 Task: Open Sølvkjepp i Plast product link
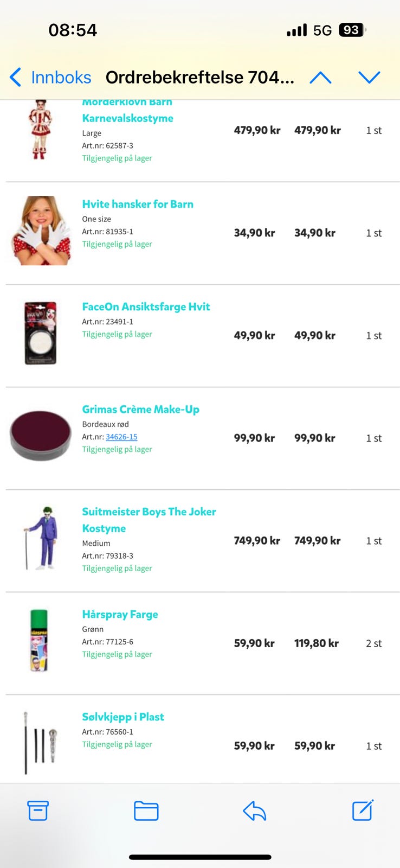[x=122, y=717]
